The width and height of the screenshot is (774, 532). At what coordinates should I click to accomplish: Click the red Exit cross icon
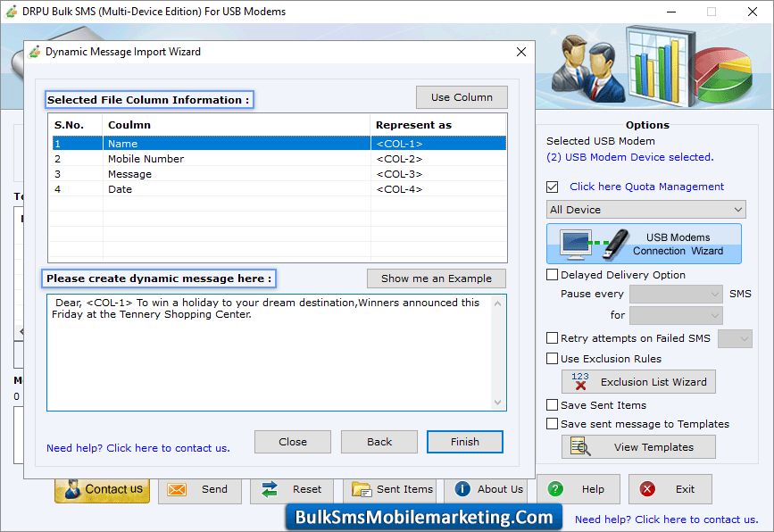click(647, 489)
